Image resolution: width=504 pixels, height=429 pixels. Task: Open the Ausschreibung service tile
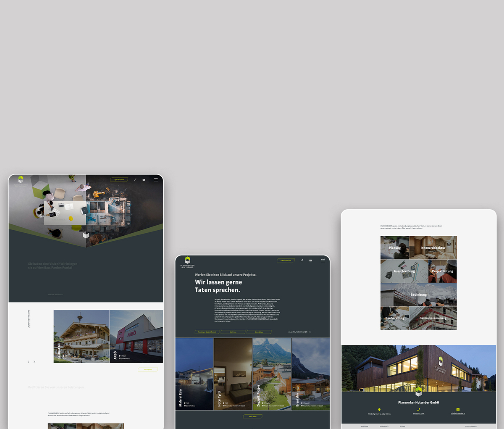pos(404,271)
